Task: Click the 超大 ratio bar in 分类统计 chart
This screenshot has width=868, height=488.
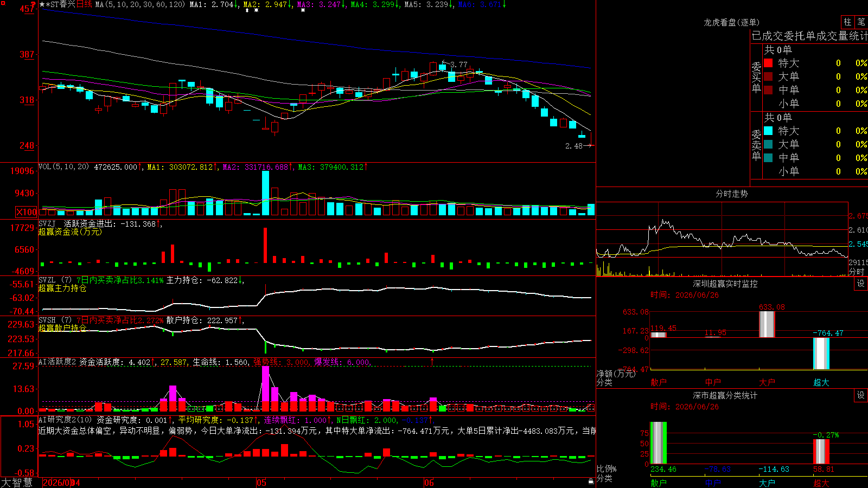Action: 821,451
